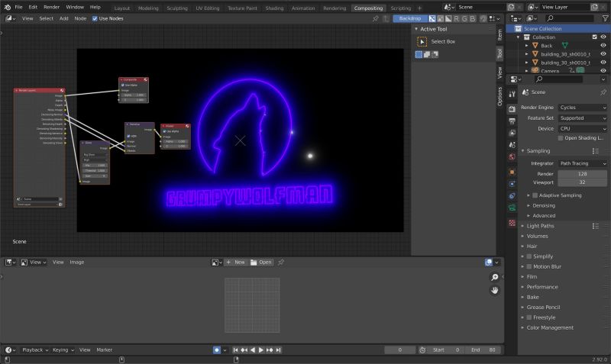611x364 pixels.
Task: Select the Select Box tool icon
Action: [422, 42]
